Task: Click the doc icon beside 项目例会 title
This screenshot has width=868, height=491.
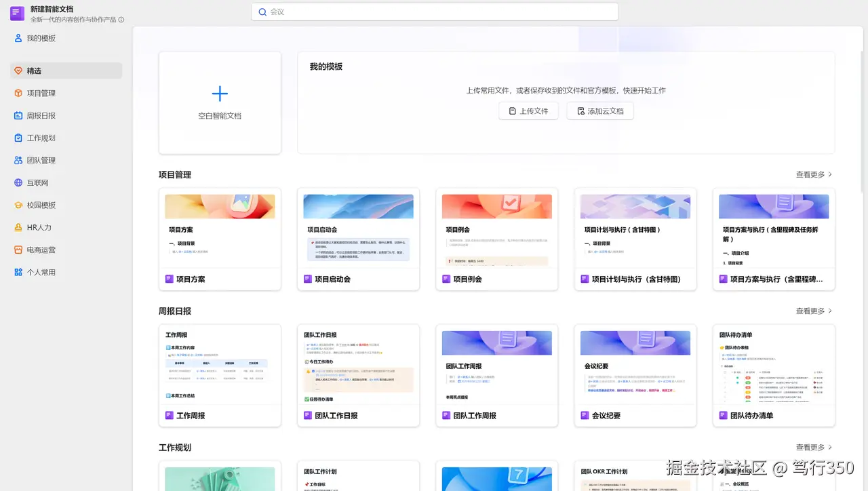Action: (x=446, y=279)
